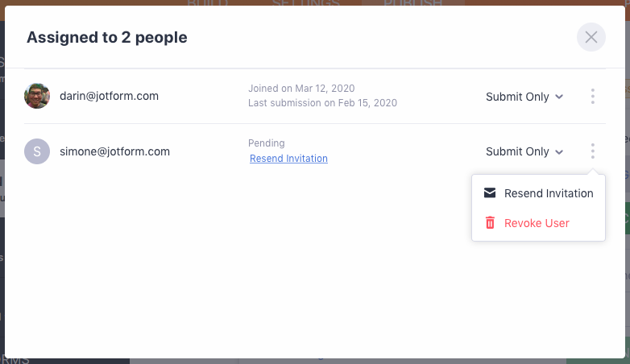Image resolution: width=630 pixels, height=364 pixels.
Task: Click the simone@jotform.com email address
Action: point(114,151)
